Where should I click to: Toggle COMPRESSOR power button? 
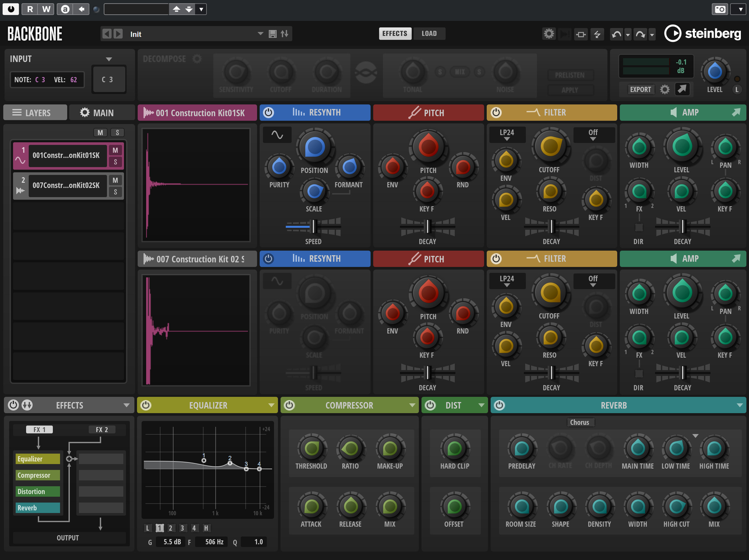pos(289,405)
